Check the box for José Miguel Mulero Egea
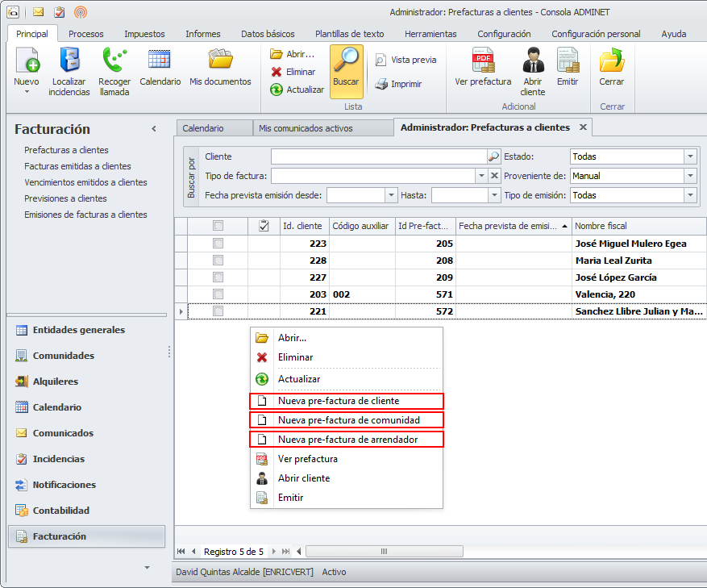 click(218, 244)
